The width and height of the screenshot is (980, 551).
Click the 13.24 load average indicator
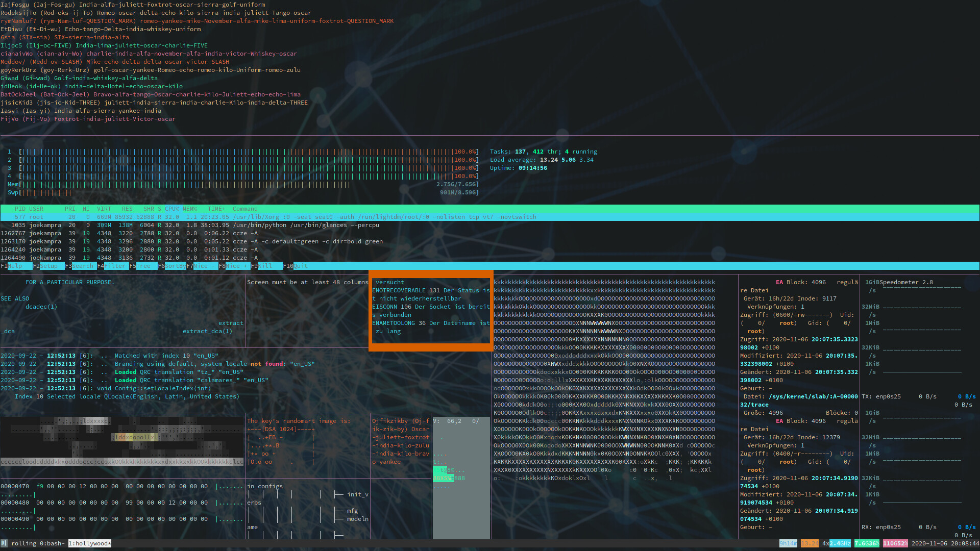pyautogui.click(x=810, y=543)
